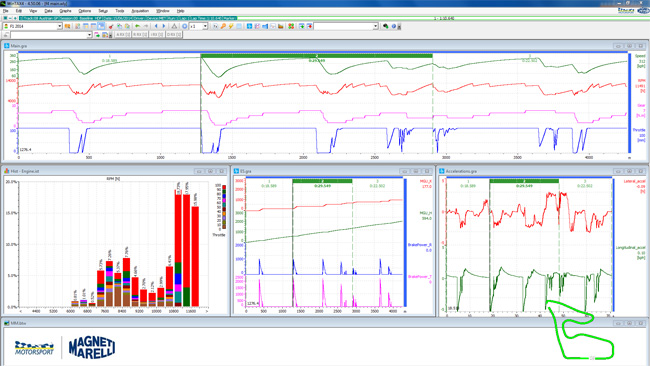Click the red guitar-shaped toolbar icon

(111, 26)
